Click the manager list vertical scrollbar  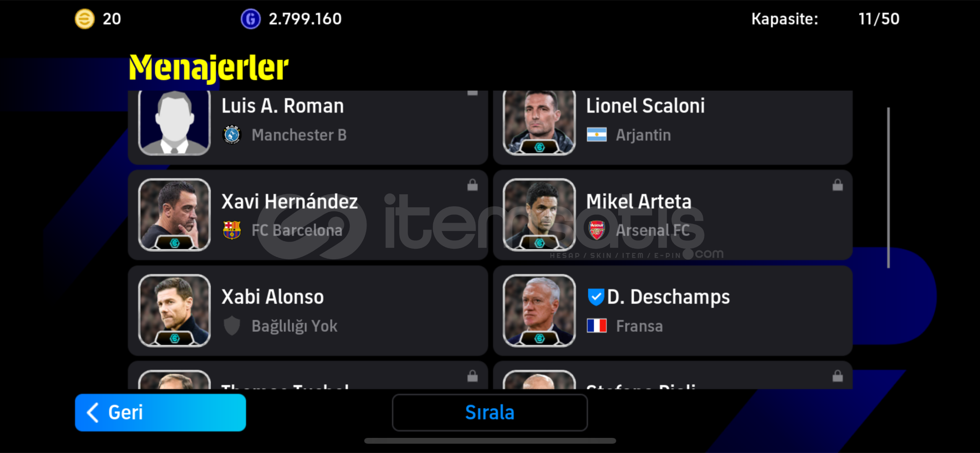tap(888, 187)
